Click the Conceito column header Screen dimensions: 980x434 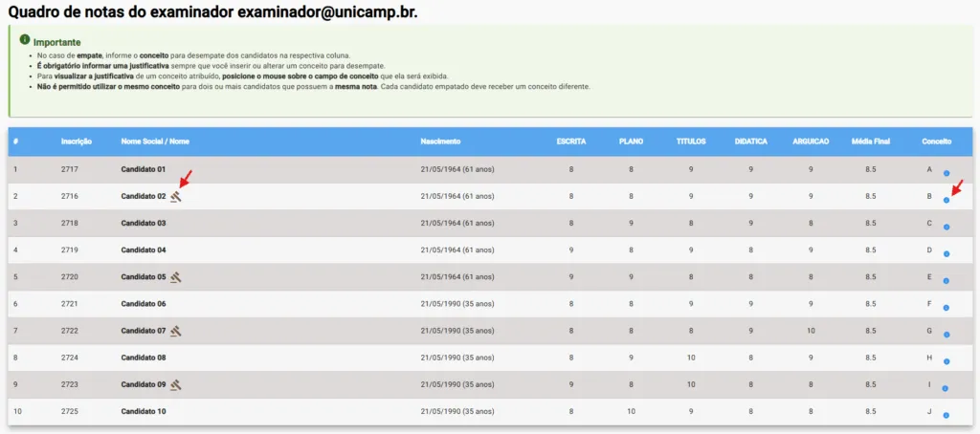(936, 141)
